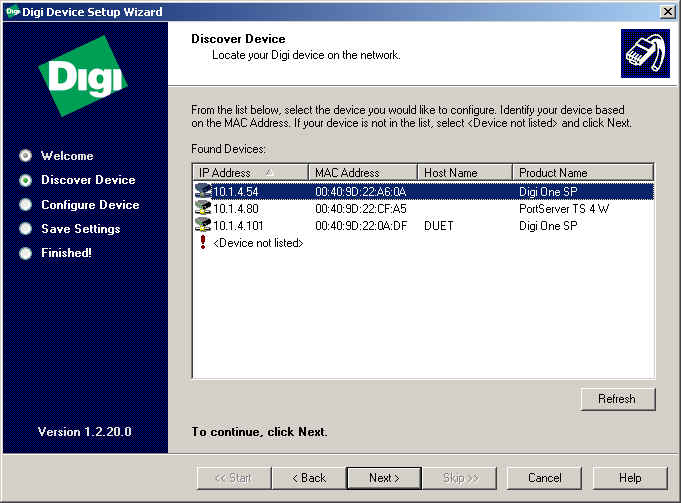Image resolution: width=681 pixels, height=503 pixels.
Task: Click the Digi icon in the title bar
Action: pyautogui.click(x=13, y=11)
